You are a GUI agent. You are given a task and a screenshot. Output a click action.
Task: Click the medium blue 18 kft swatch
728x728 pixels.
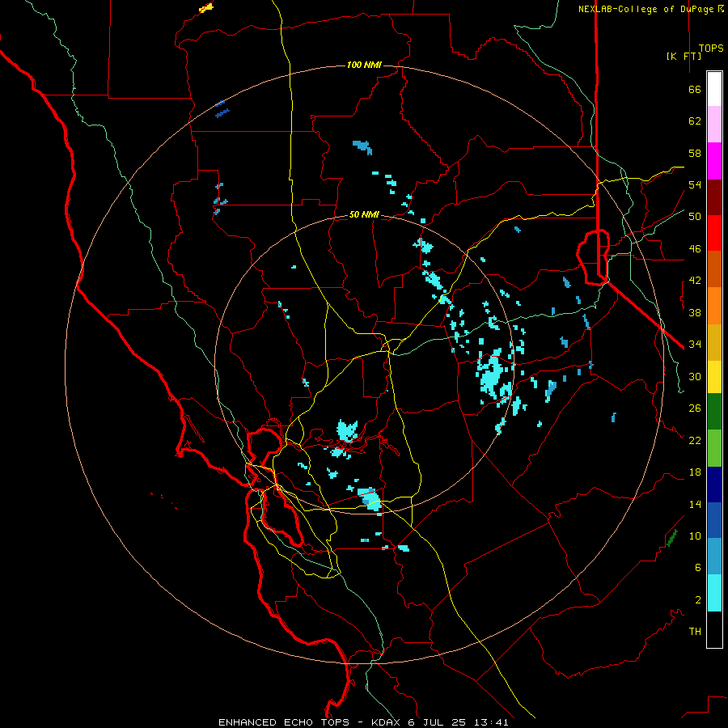click(x=714, y=520)
